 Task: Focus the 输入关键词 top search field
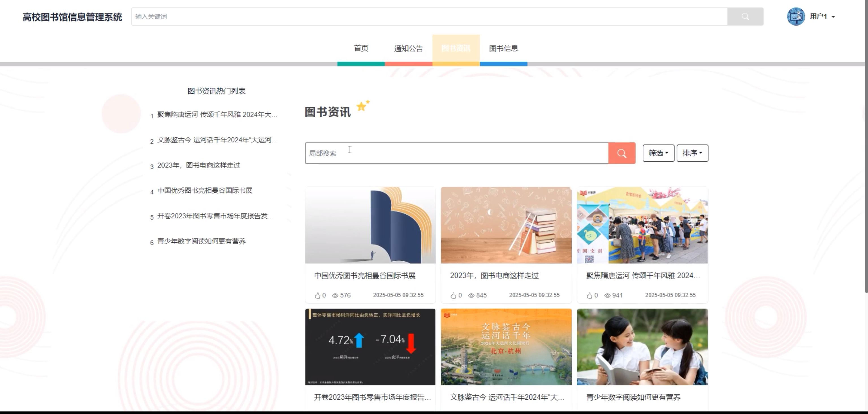[x=429, y=16]
